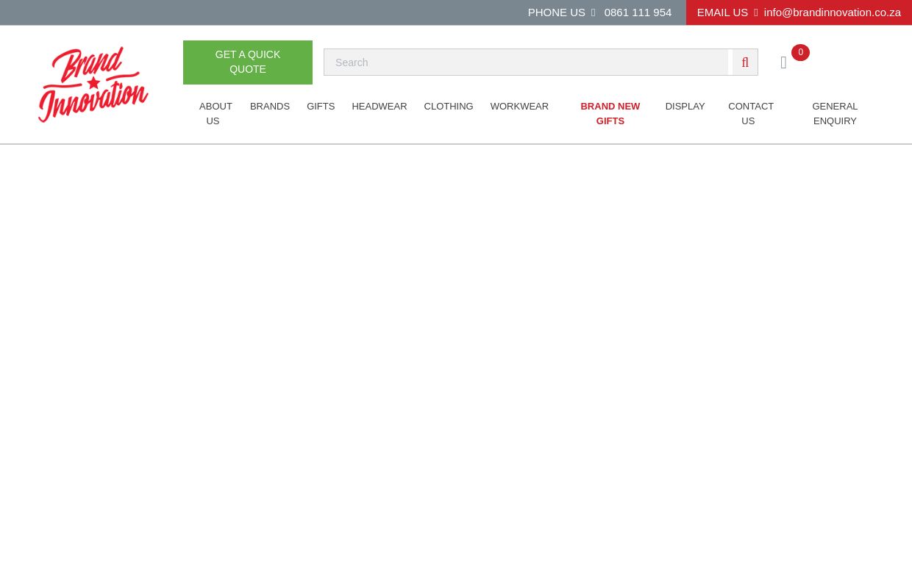Viewport: 912px width, 588px height.
Task: Choose WORKWEAR from the navigation
Action: [x=519, y=107]
